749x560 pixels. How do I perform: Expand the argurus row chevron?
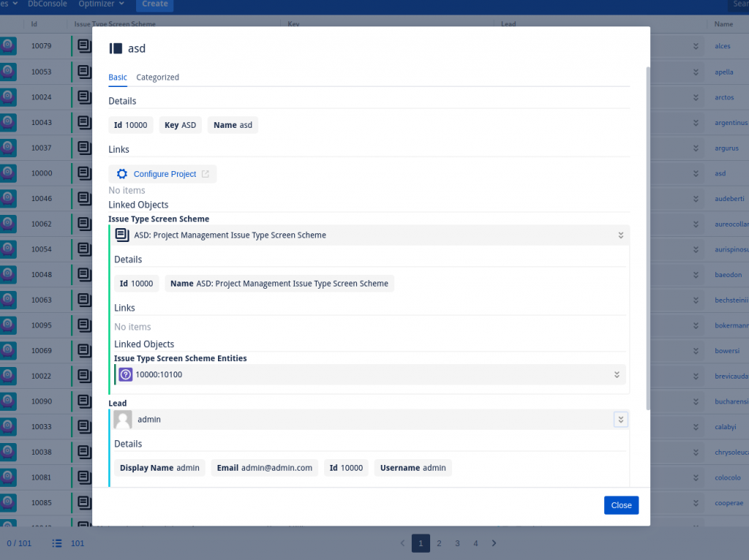pos(696,148)
